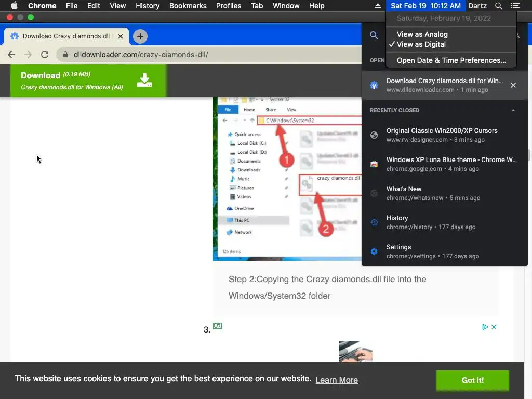Select View as Analog
The height and width of the screenshot is (399, 532).
click(x=422, y=34)
